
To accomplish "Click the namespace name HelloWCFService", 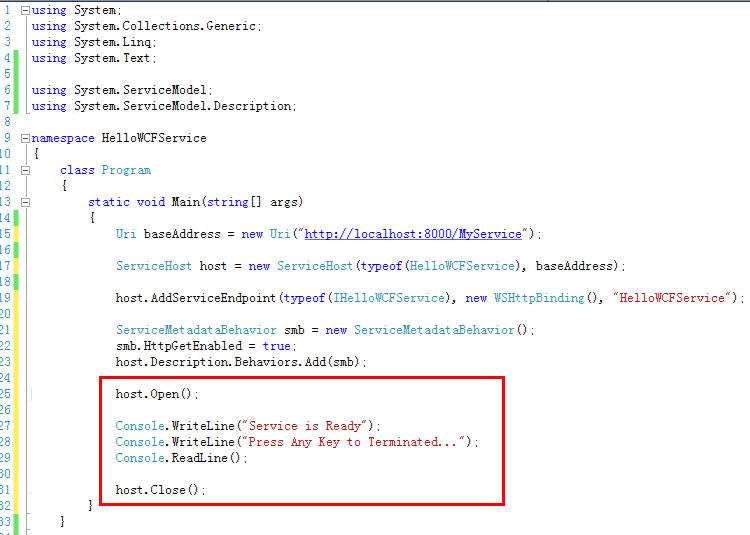I will click(154, 138).
